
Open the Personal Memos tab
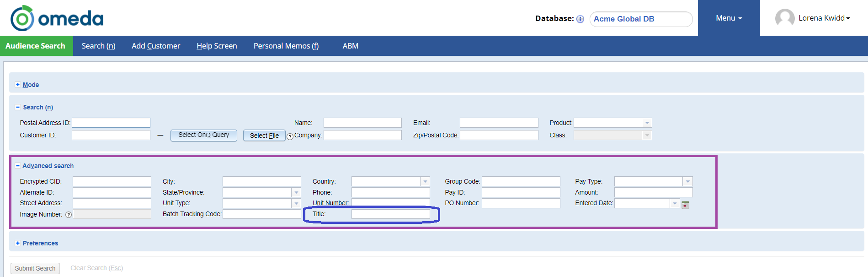point(286,46)
